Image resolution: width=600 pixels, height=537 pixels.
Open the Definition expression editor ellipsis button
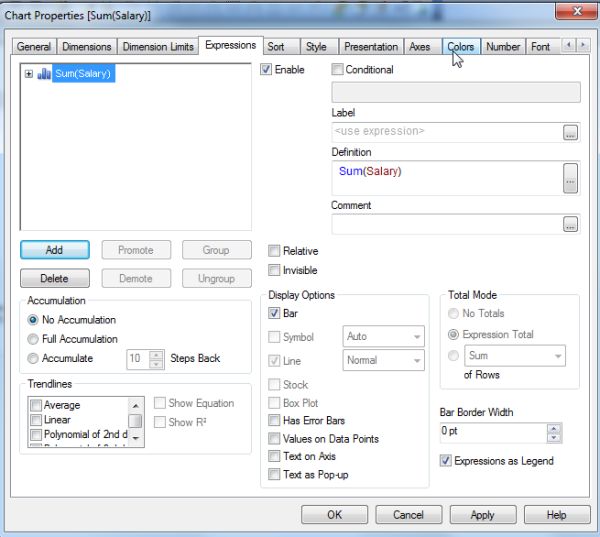[x=570, y=178]
